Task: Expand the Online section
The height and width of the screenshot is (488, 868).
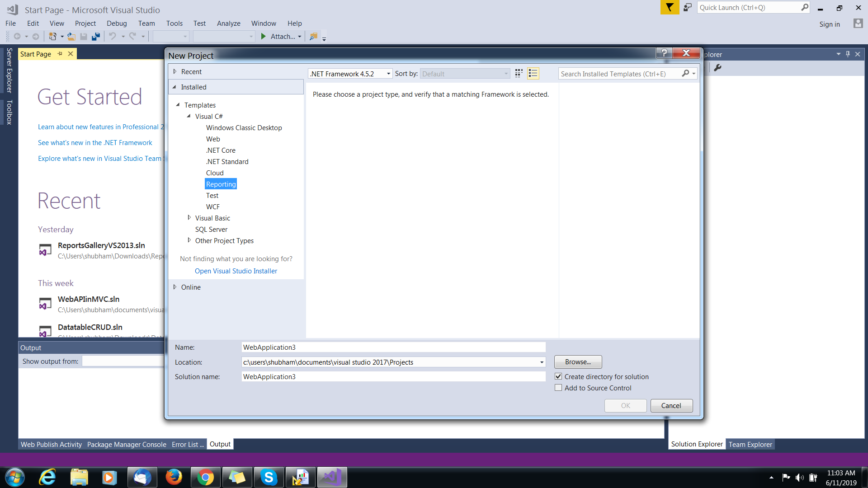Action: pos(175,287)
